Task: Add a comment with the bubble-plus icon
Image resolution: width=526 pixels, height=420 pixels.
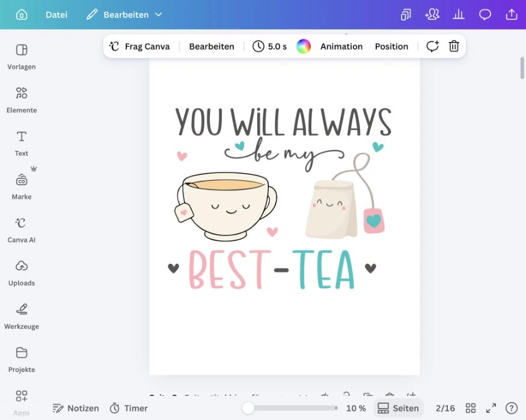Action: pyautogui.click(x=432, y=46)
